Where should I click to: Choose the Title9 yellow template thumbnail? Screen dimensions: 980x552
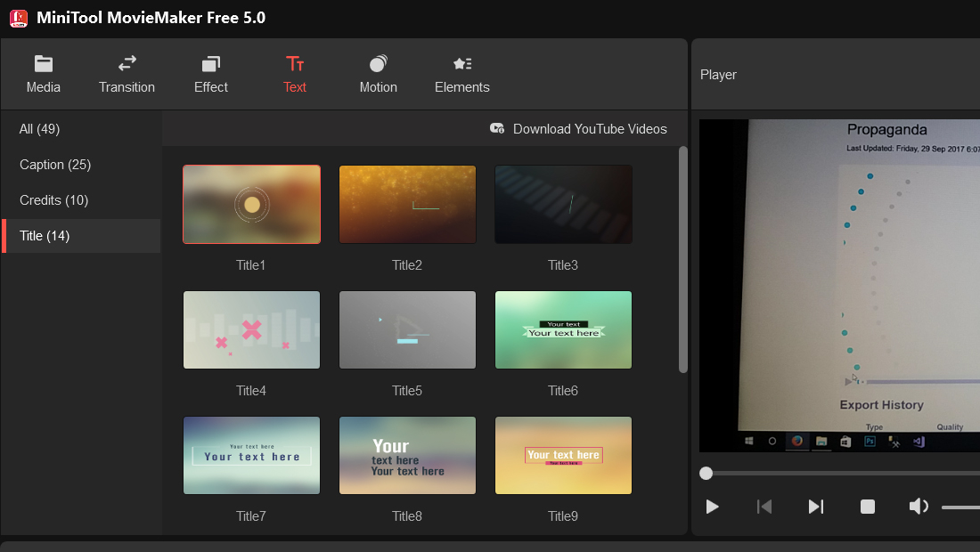563,455
